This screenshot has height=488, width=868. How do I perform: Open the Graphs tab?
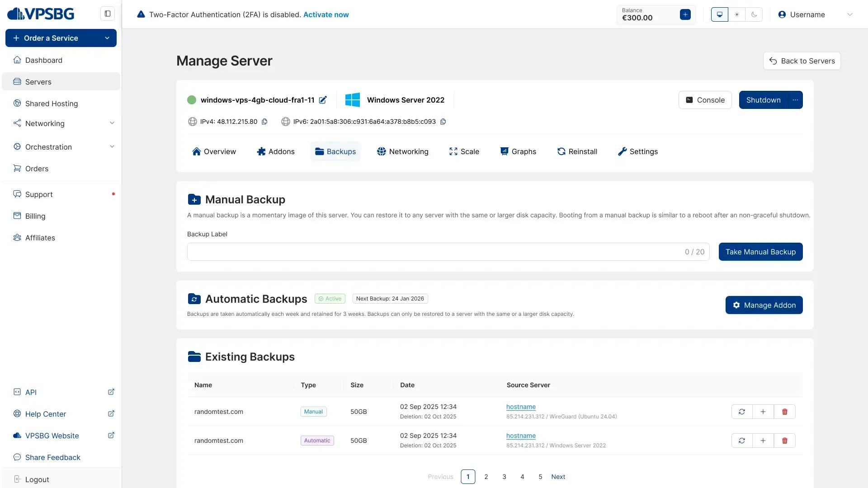(x=518, y=151)
